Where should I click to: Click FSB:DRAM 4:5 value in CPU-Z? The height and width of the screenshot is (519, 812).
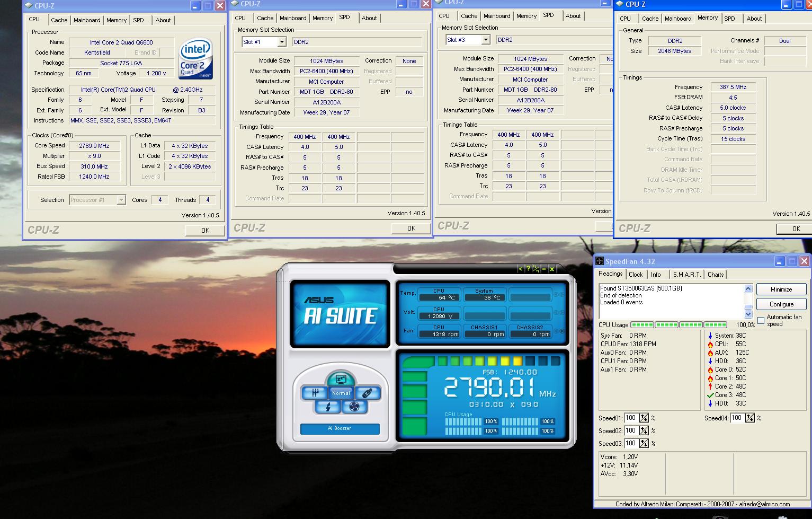click(x=733, y=98)
